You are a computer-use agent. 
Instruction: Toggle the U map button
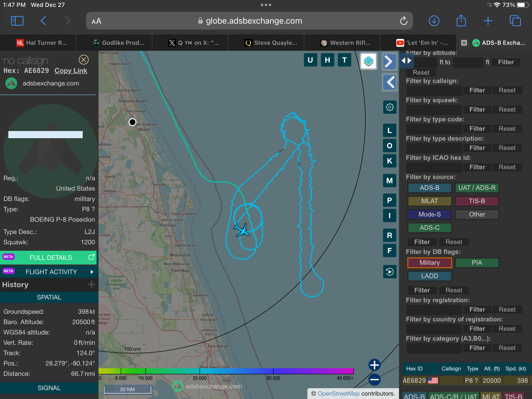tap(310, 60)
